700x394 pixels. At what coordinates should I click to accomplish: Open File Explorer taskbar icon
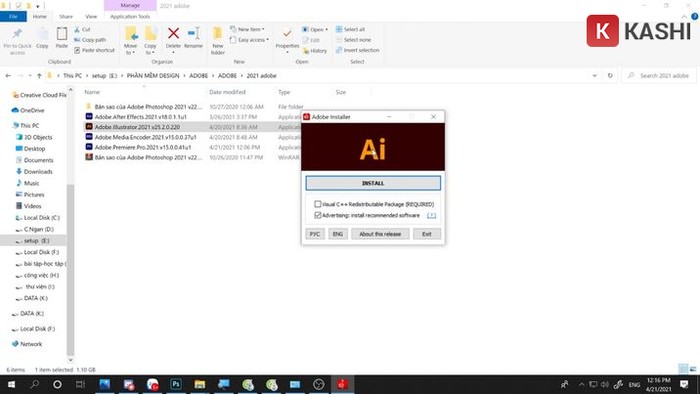coord(200,384)
